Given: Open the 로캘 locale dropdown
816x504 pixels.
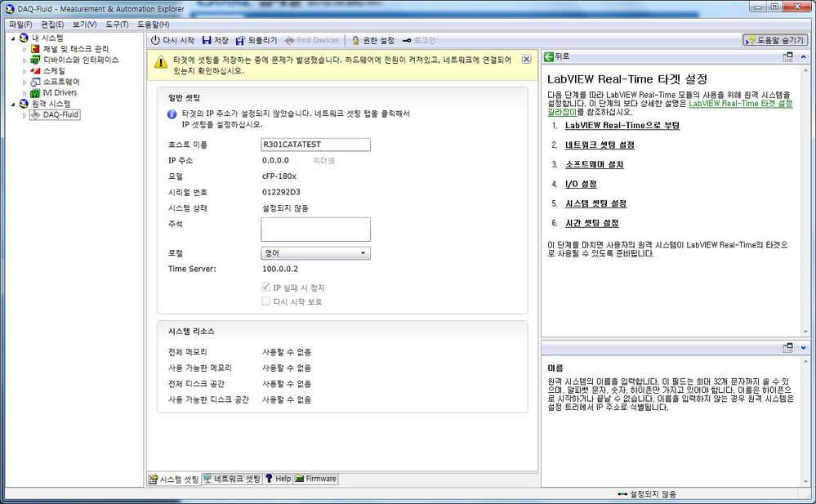Looking at the screenshot, I should coord(315,253).
